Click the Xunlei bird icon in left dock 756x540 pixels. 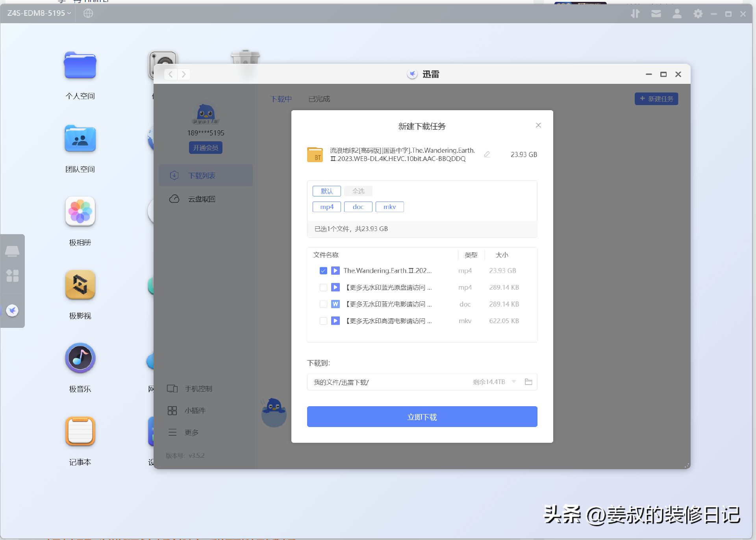[x=13, y=311]
